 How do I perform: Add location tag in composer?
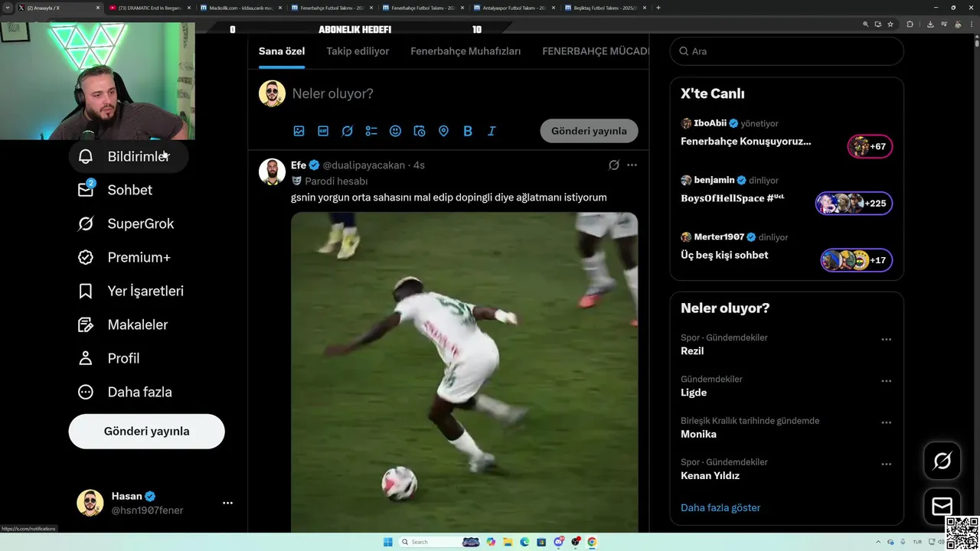tap(443, 131)
